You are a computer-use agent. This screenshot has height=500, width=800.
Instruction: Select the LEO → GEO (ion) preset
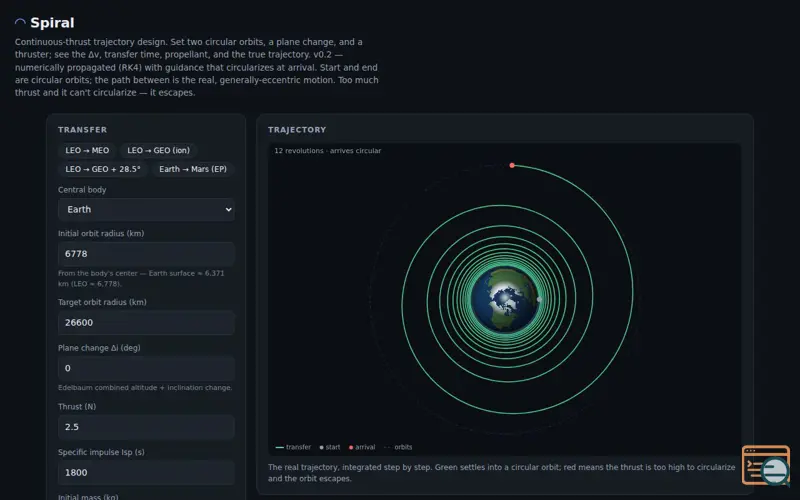coord(159,151)
